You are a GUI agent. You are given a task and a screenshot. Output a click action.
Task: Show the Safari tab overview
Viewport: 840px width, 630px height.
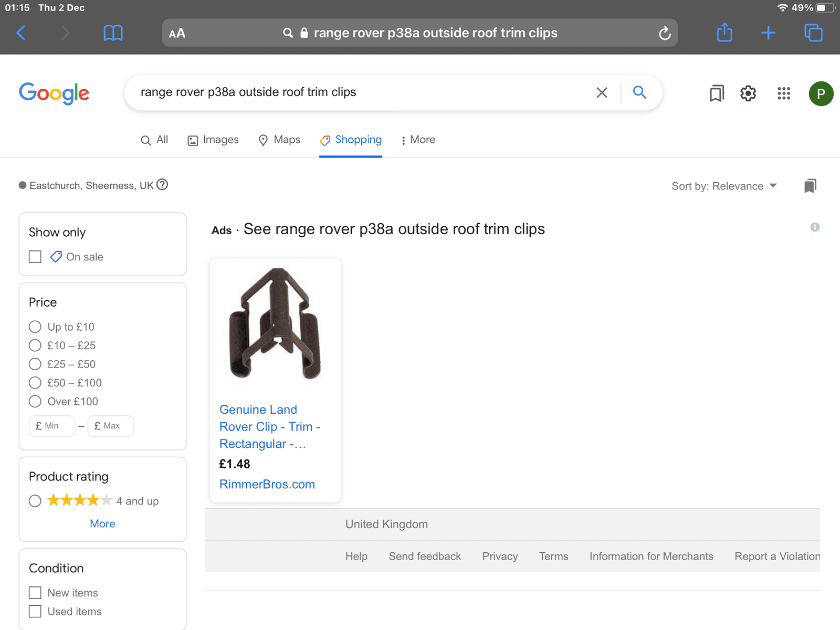pos(813,33)
